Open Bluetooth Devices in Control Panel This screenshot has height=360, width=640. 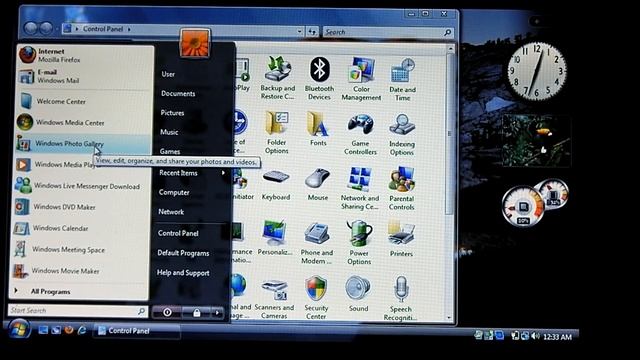[319, 78]
